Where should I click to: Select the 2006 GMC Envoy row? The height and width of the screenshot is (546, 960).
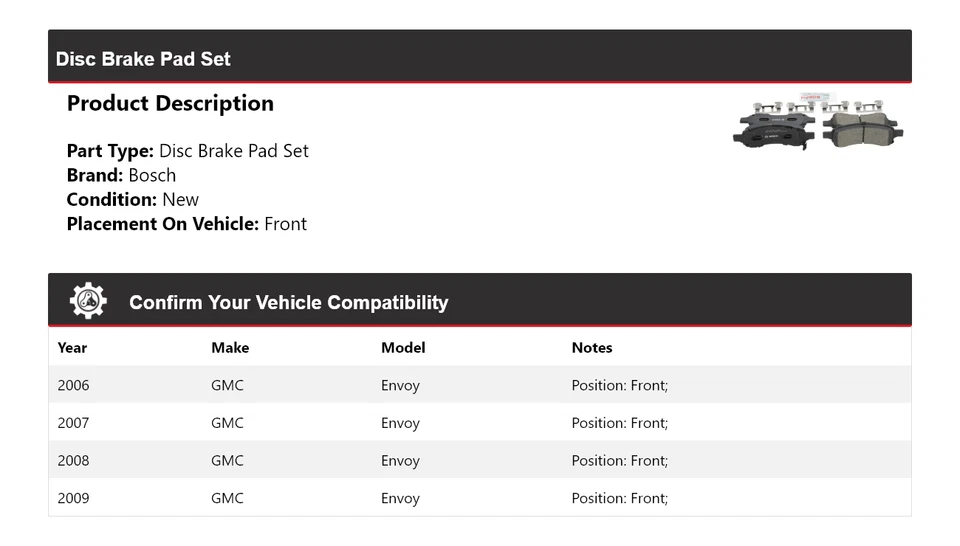[479, 385]
